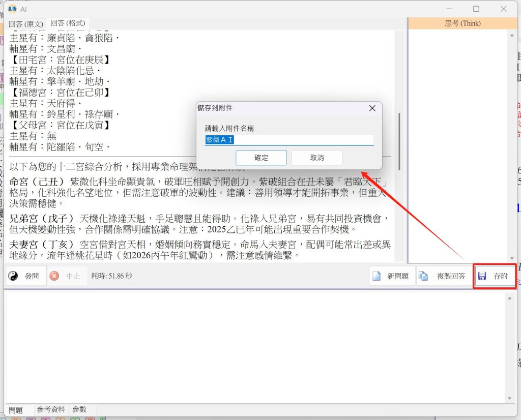Click inside the empty question text area
This screenshot has width=521, height=420.
pyautogui.click(x=254, y=346)
